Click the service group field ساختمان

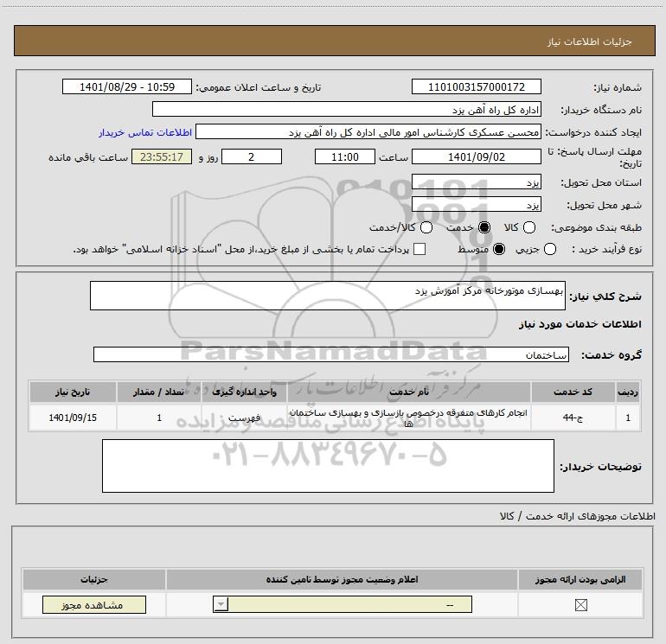(x=331, y=354)
